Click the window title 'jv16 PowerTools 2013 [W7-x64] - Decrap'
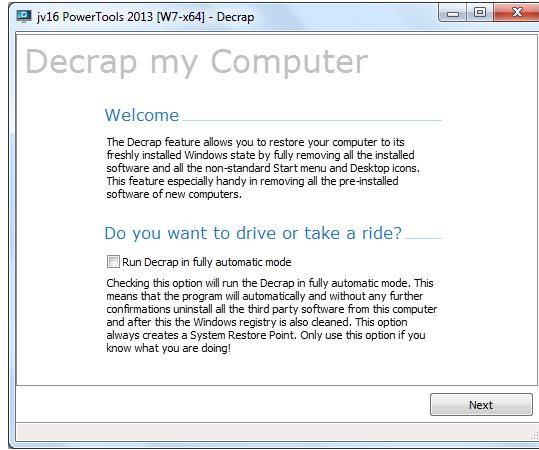Screen dimensions: 539x450 pos(146,17)
